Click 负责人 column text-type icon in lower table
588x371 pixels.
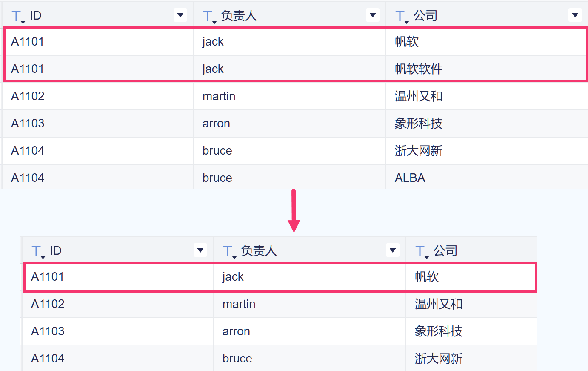click(229, 252)
